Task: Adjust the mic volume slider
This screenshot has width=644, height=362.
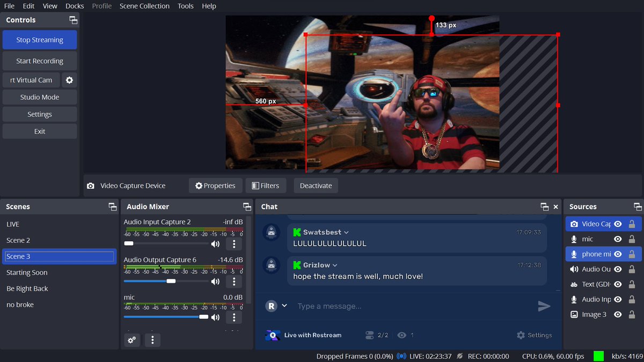Action: [x=166, y=317]
